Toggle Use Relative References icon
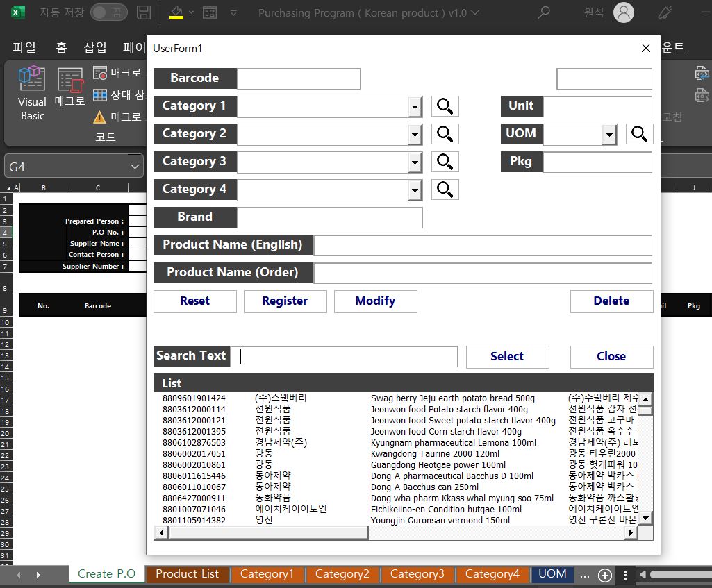The image size is (712, 588). [x=99, y=95]
